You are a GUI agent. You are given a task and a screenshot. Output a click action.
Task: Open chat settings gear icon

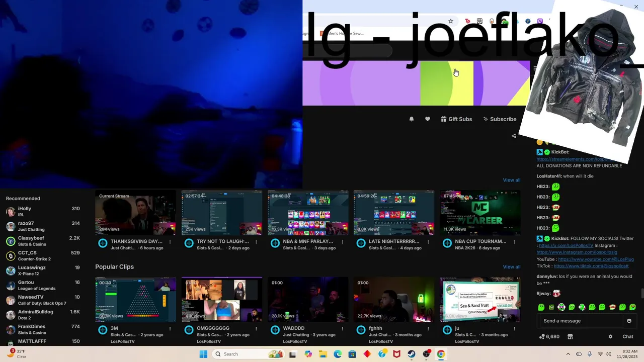coord(610,337)
